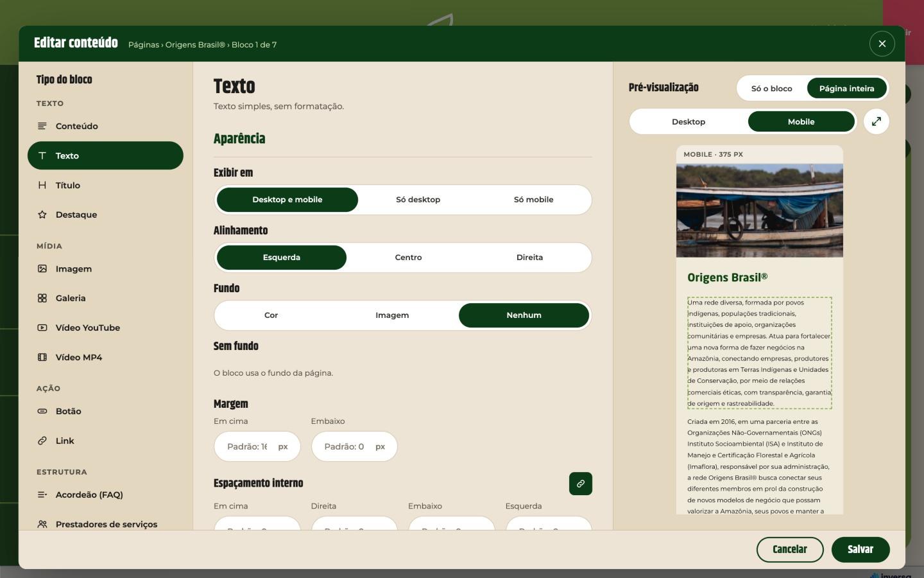Image resolution: width=924 pixels, height=578 pixels.
Task: Switch preview to Página inteira
Action: point(846,89)
